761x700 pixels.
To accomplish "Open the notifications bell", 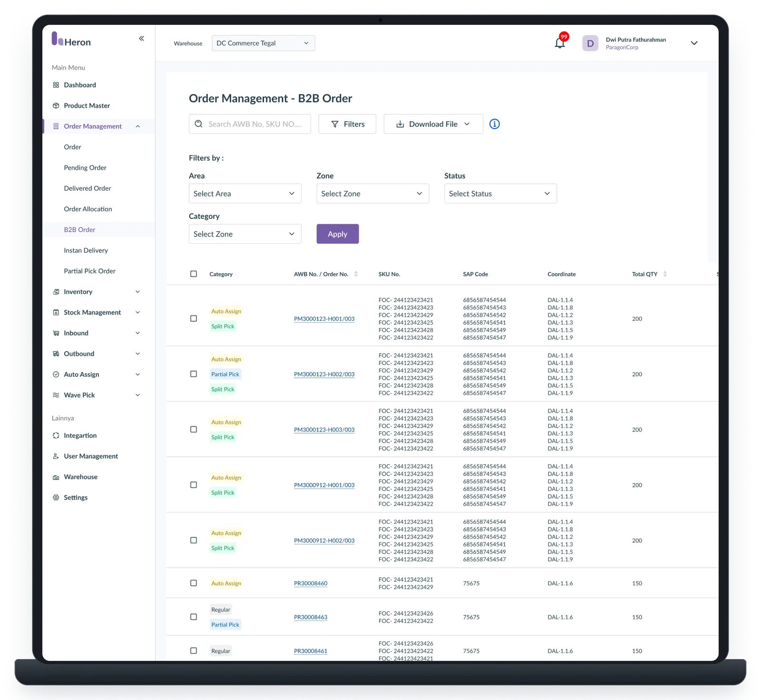I will click(x=560, y=43).
